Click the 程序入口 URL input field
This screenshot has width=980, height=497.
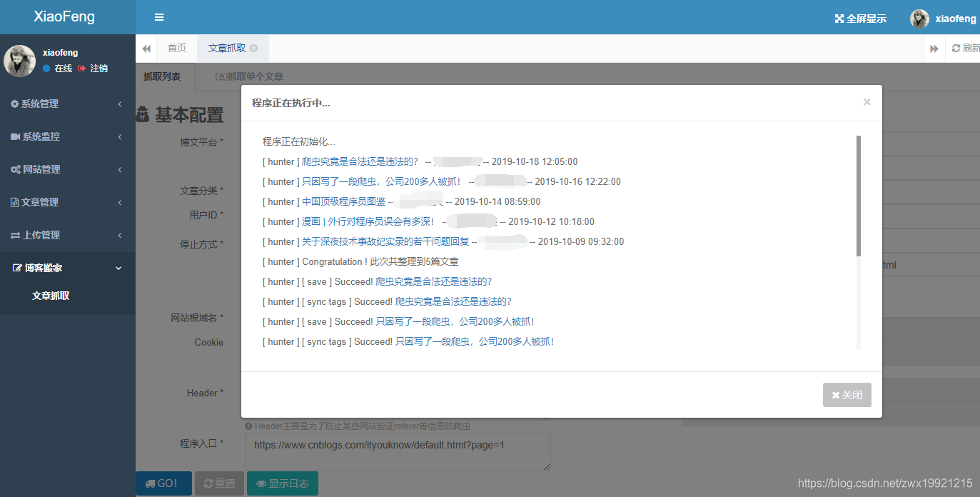(398, 452)
